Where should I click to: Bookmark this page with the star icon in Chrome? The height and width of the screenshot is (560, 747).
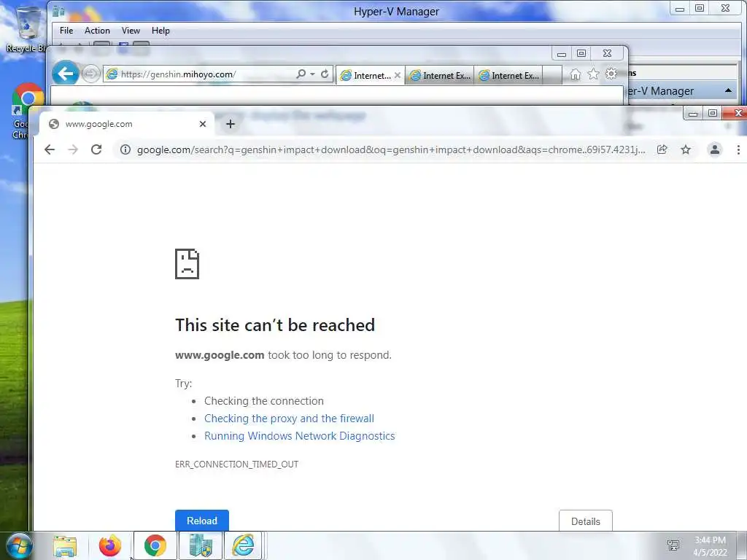coord(686,149)
